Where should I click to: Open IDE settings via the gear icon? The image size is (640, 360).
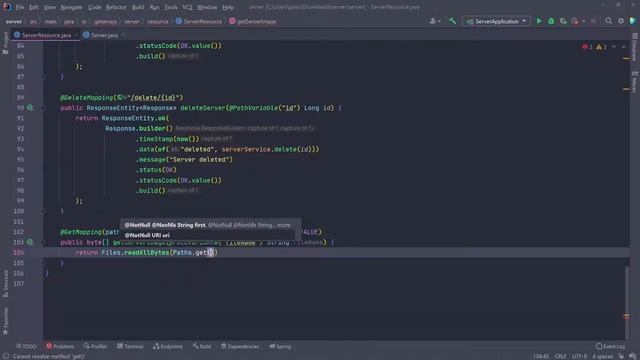point(621,21)
